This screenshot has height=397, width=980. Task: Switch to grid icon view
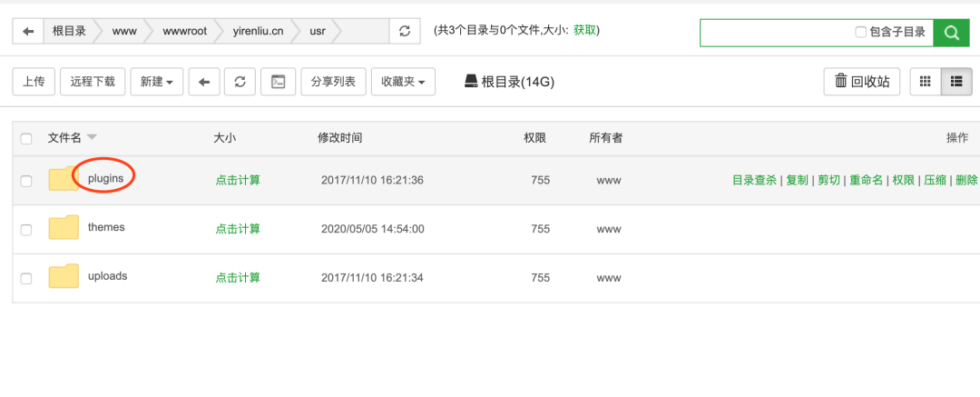(x=926, y=82)
